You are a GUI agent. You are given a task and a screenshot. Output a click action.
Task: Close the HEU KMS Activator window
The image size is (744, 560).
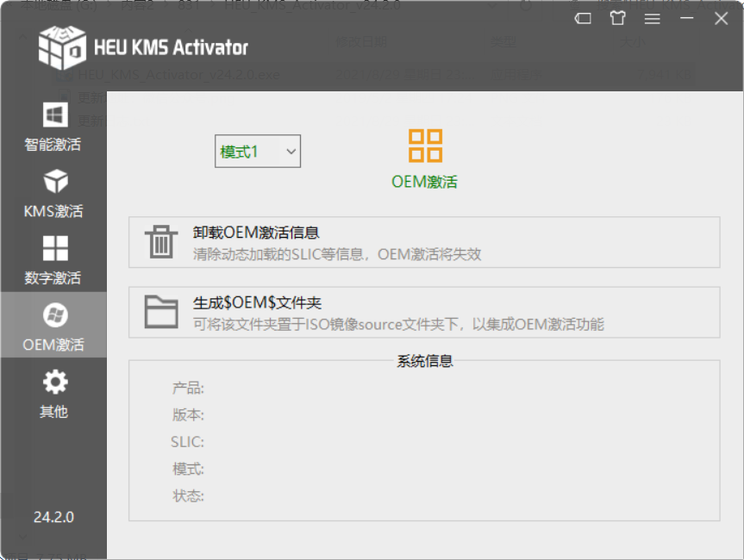722,18
